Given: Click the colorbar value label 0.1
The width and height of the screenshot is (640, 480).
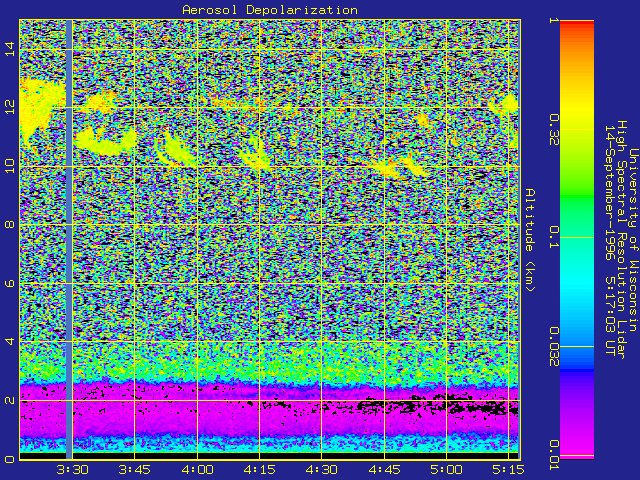Looking at the screenshot, I should [553, 237].
